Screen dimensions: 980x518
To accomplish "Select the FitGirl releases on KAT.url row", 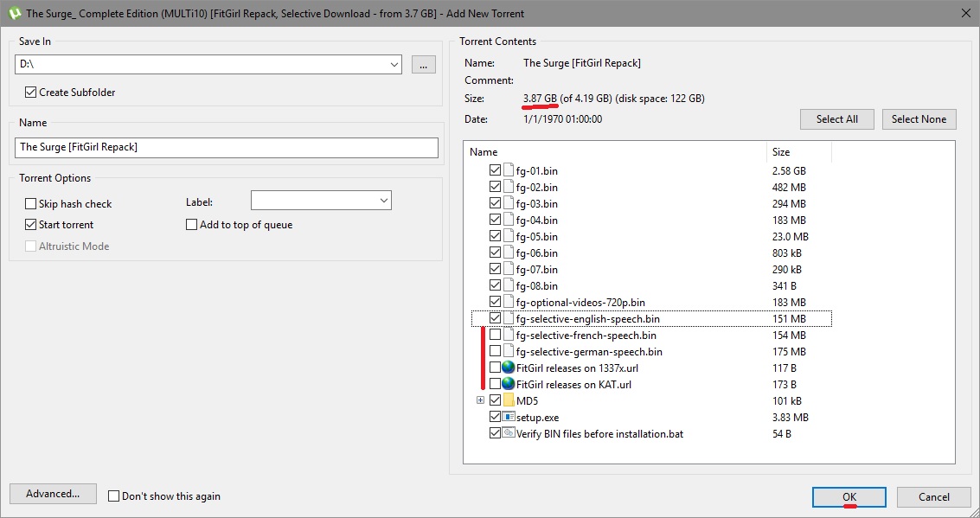I will click(650, 384).
